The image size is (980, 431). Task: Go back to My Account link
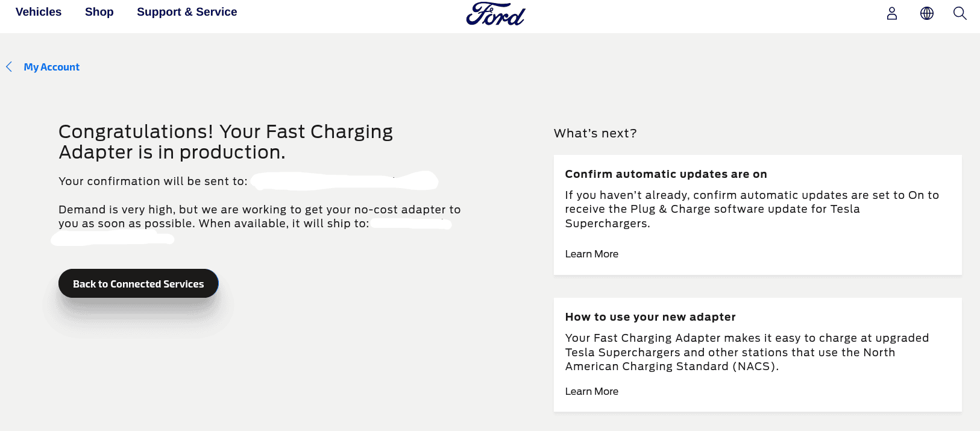point(52,67)
